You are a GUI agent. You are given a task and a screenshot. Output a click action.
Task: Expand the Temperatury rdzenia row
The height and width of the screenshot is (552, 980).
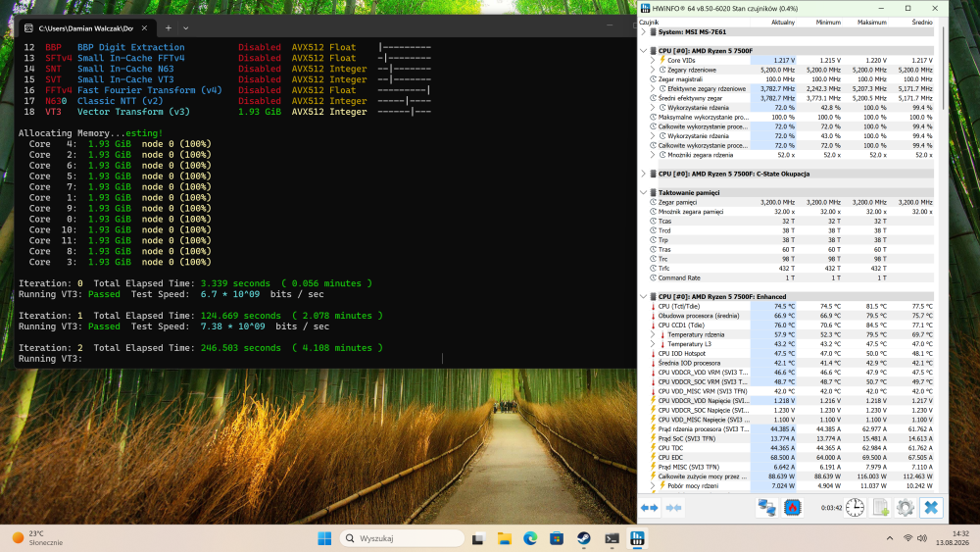[x=653, y=334]
